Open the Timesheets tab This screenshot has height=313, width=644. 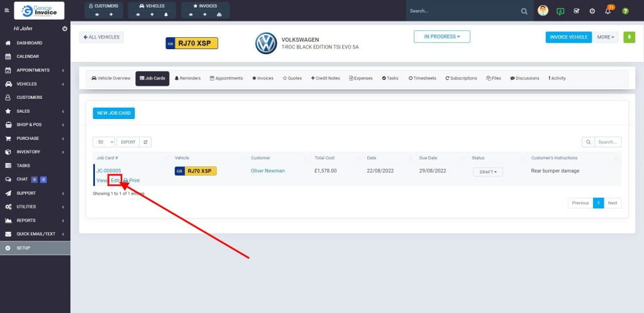(422, 78)
